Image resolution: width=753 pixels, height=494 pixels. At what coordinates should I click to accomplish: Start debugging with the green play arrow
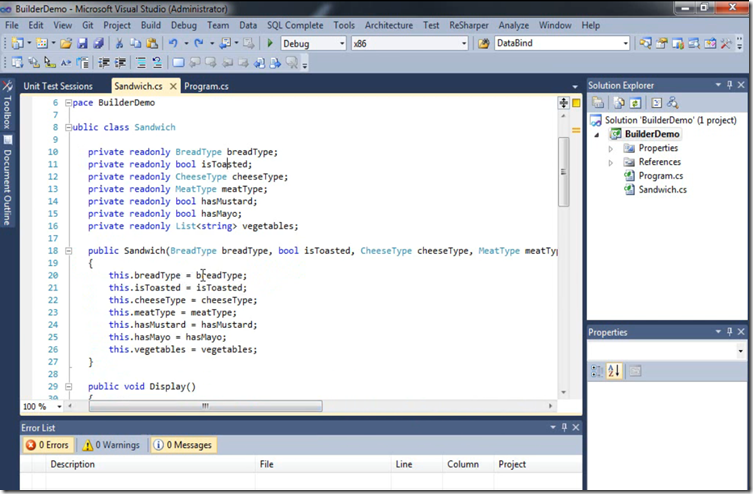pyautogui.click(x=270, y=43)
